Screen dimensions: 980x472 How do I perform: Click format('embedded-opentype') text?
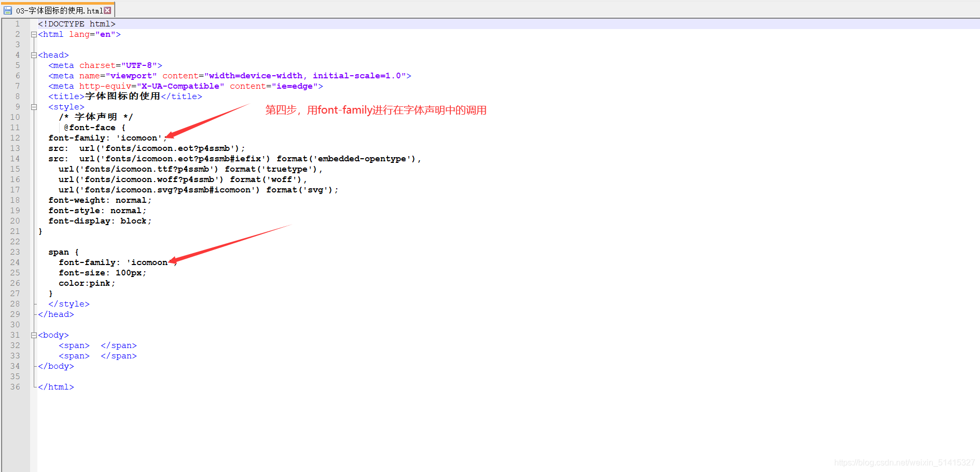click(347, 159)
